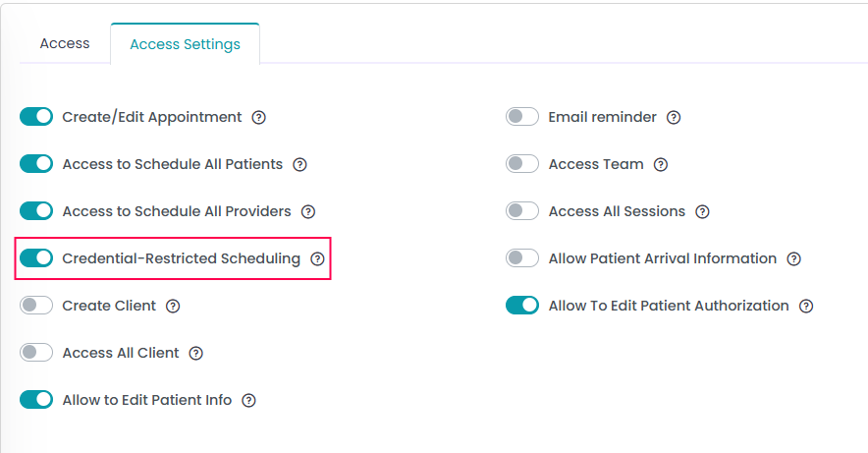
Task: Switch to the Access tab
Action: pyautogui.click(x=65, y=43)
